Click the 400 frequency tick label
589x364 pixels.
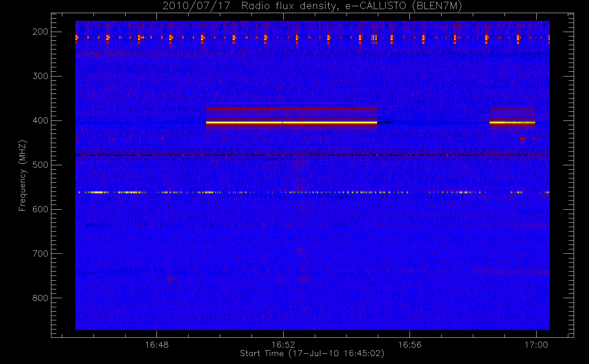pyautogui.click(x=40, y=120)
